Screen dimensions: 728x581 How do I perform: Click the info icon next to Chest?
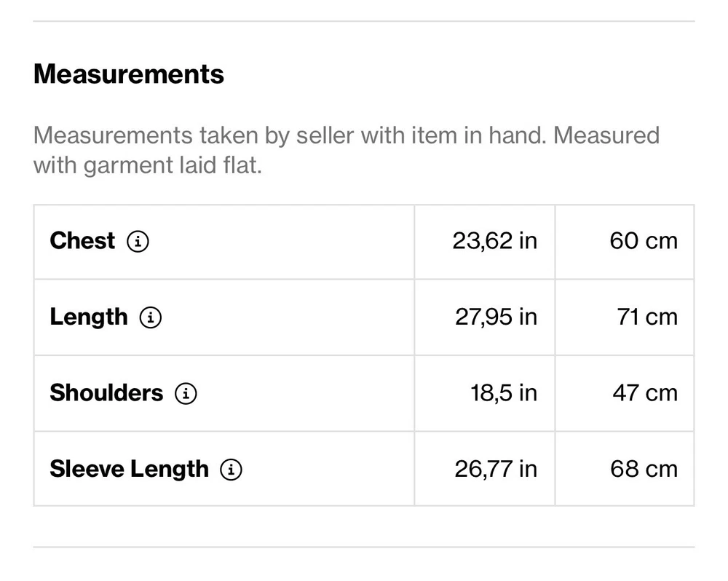coord(138,241)
